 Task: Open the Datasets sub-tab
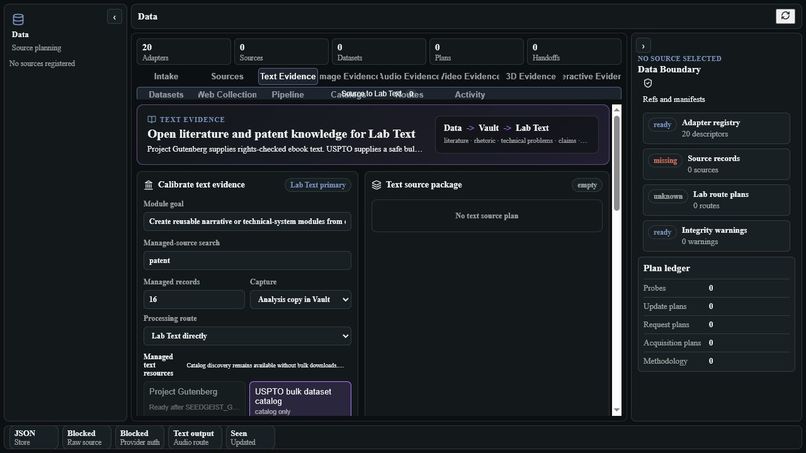pos(166,95)
